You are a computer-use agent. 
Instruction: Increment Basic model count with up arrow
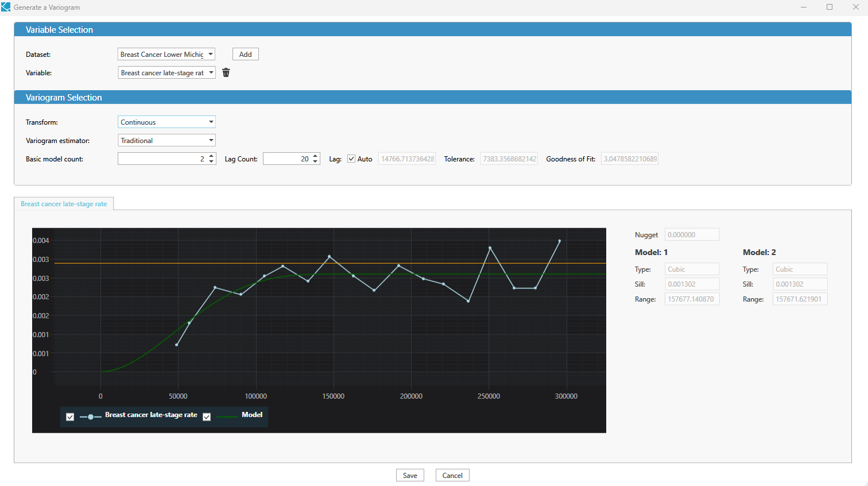tap(211, 156)
